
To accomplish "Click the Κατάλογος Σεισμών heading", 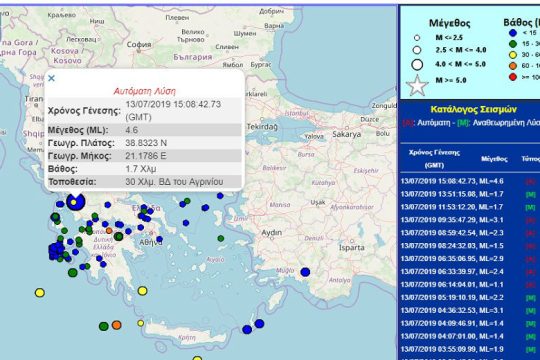I will click(x=474, y=110).
